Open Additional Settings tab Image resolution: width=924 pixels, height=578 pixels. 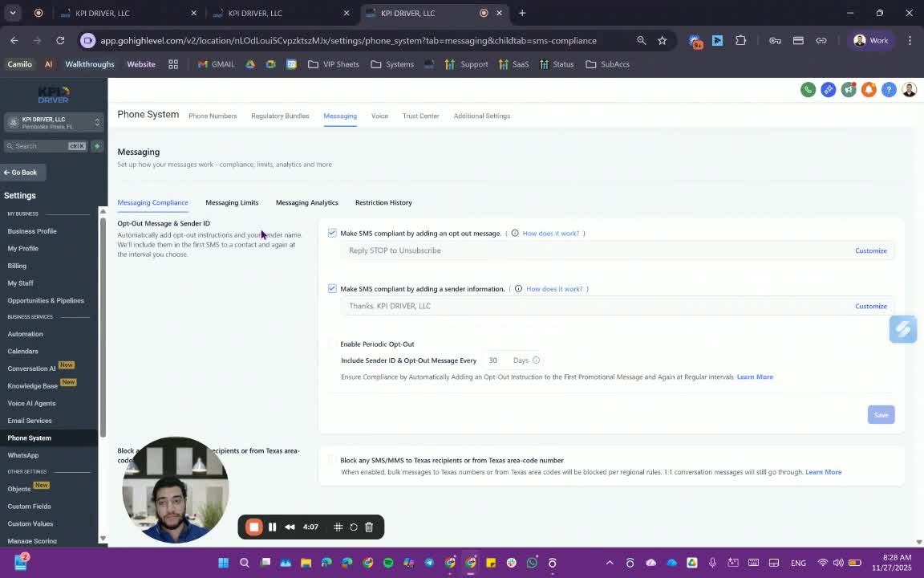point(482,116)
